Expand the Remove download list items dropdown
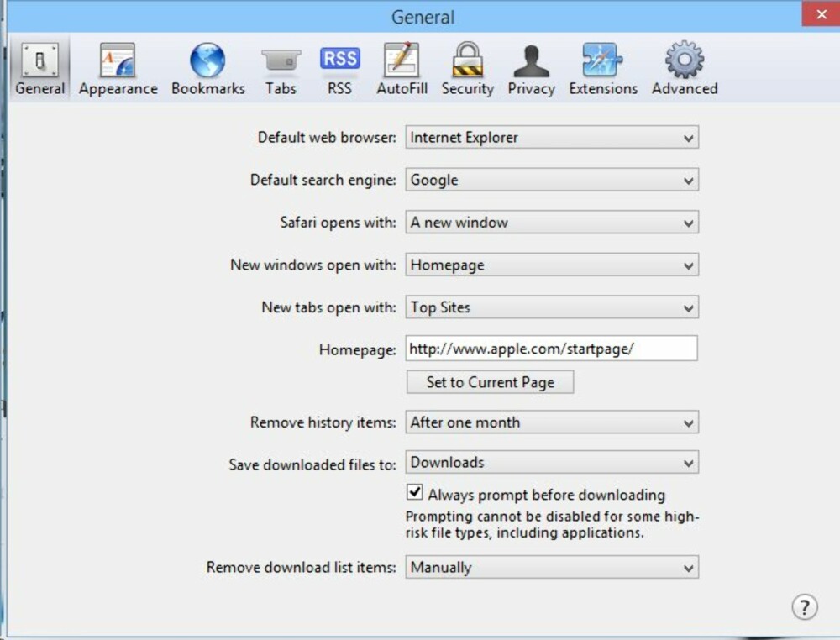 coord(552,567)
